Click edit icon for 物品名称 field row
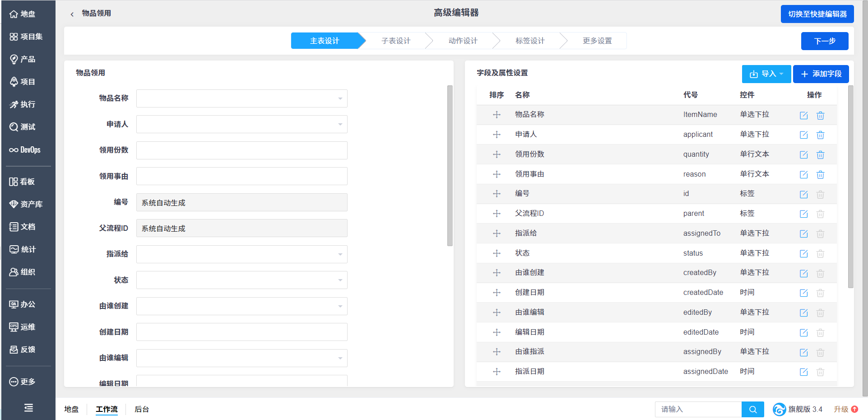 click(803, 115)
